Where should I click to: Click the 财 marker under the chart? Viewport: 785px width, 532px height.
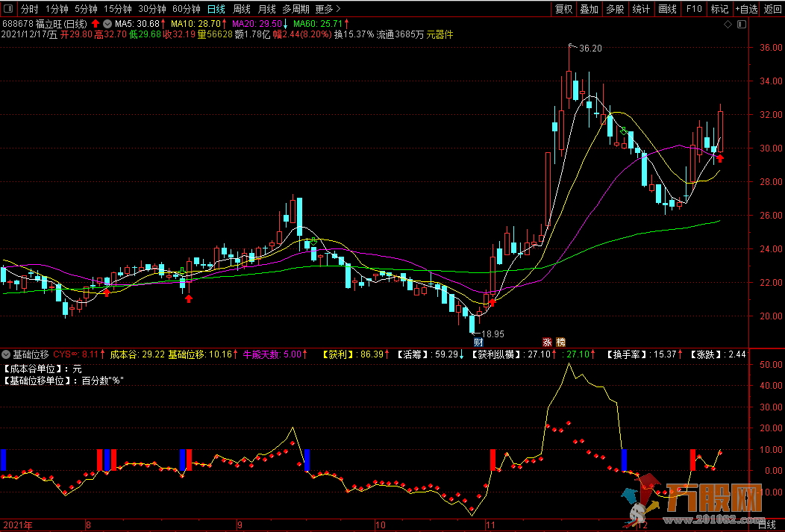[x=478, y=342]
